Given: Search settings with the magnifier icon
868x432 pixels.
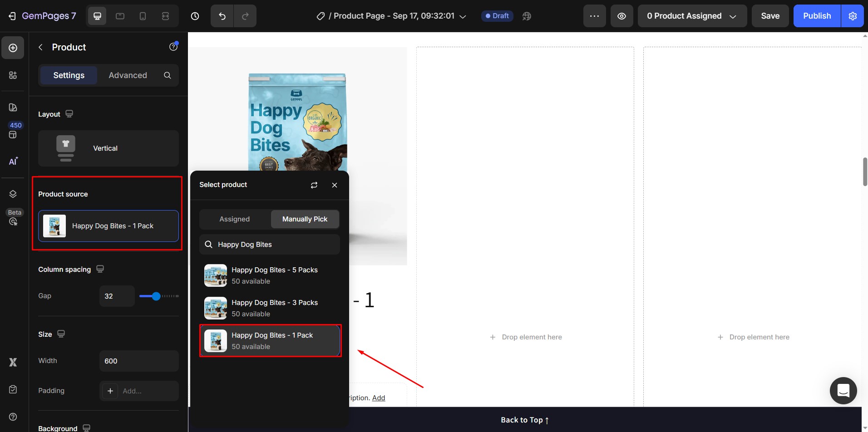Looking at the screenshot, I should [x=168, y=75].
